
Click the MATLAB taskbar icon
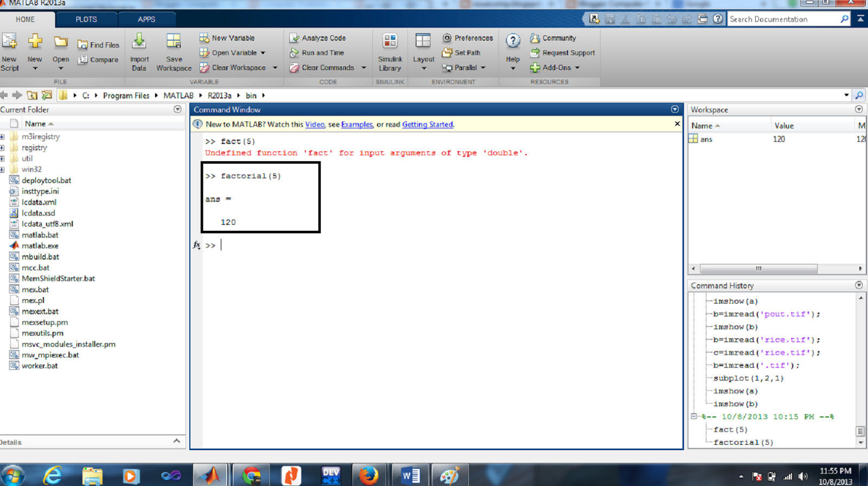[x=210, y=476]
